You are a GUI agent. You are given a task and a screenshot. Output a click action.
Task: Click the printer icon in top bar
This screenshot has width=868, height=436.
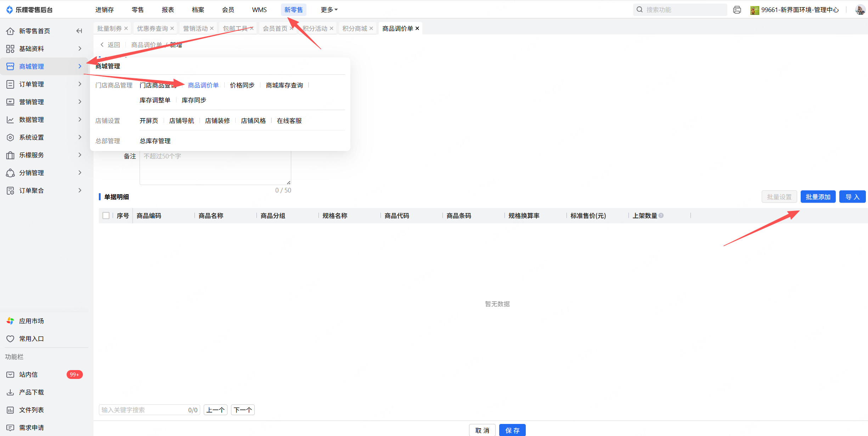(737, 10)
